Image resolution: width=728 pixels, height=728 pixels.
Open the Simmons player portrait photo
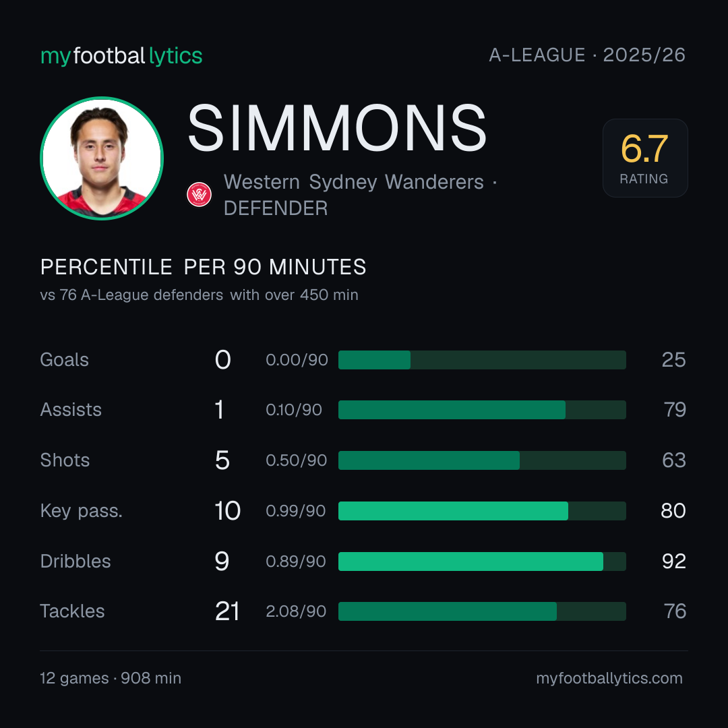pos(102,158)
